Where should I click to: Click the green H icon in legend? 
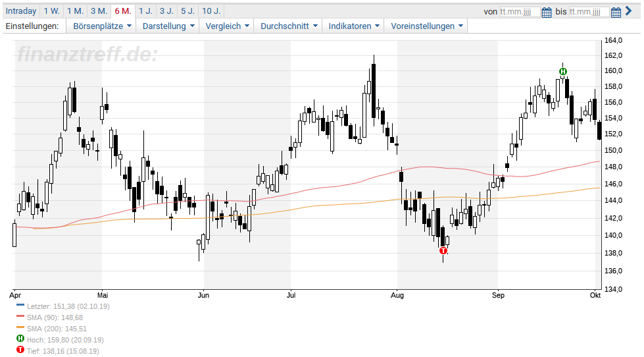(20, 339)
